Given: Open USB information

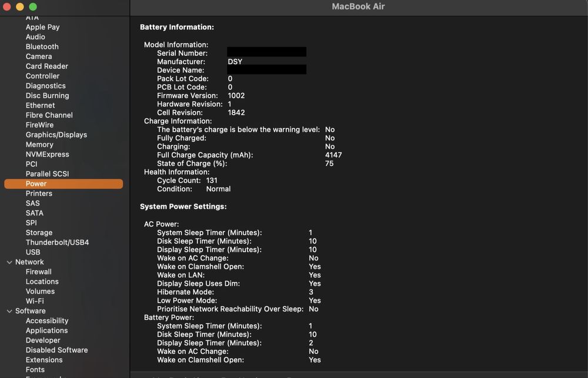Looking at the screenshot, I should 33,252.
